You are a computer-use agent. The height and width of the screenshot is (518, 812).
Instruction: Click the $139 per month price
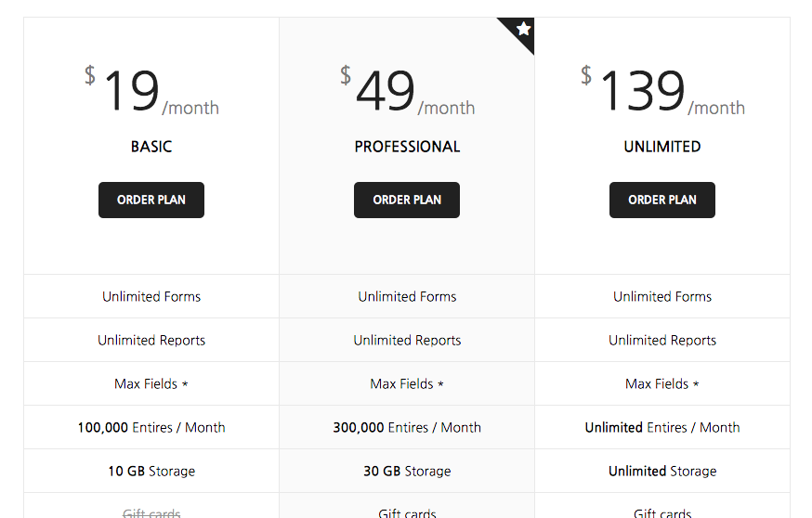point(661,93)
